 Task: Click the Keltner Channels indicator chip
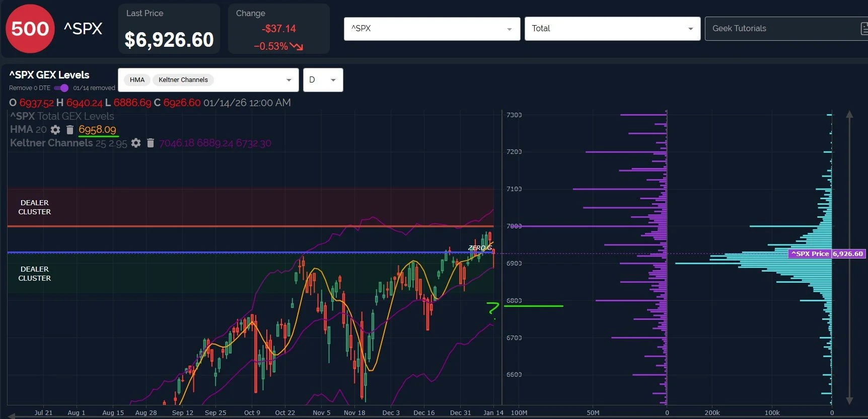(183, 80)
